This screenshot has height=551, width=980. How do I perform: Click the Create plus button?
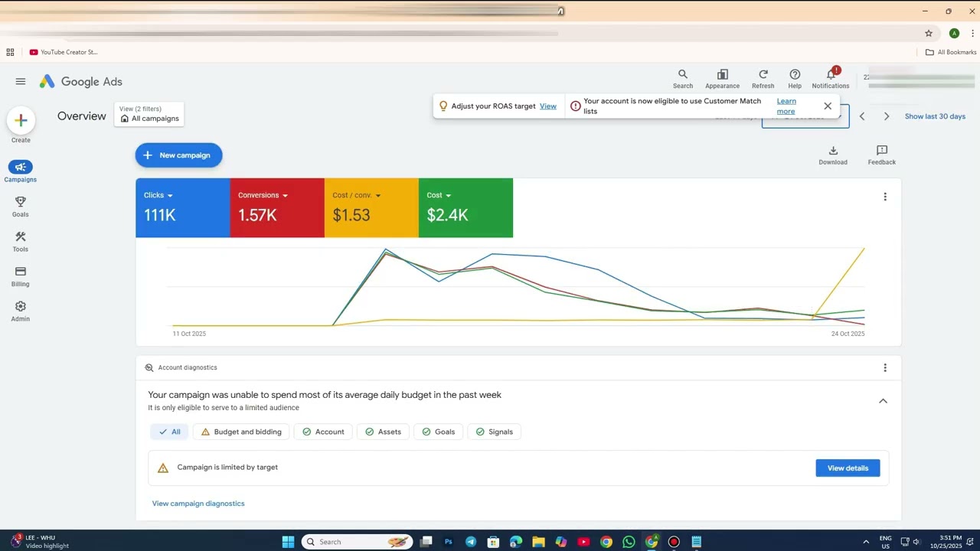21,120
